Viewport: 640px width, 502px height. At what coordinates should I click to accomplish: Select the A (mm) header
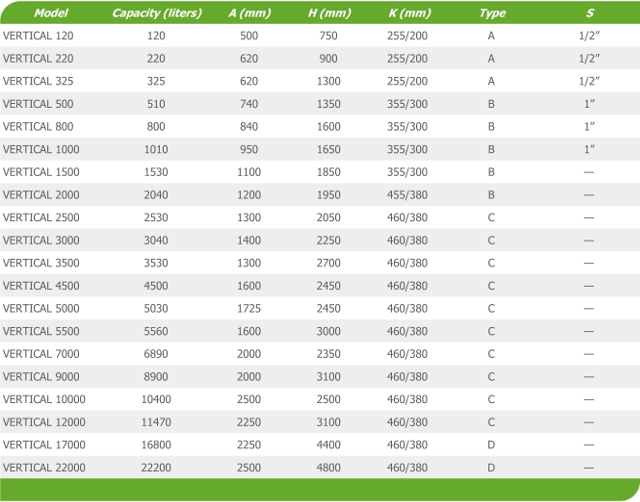click(x=249, y=13)
